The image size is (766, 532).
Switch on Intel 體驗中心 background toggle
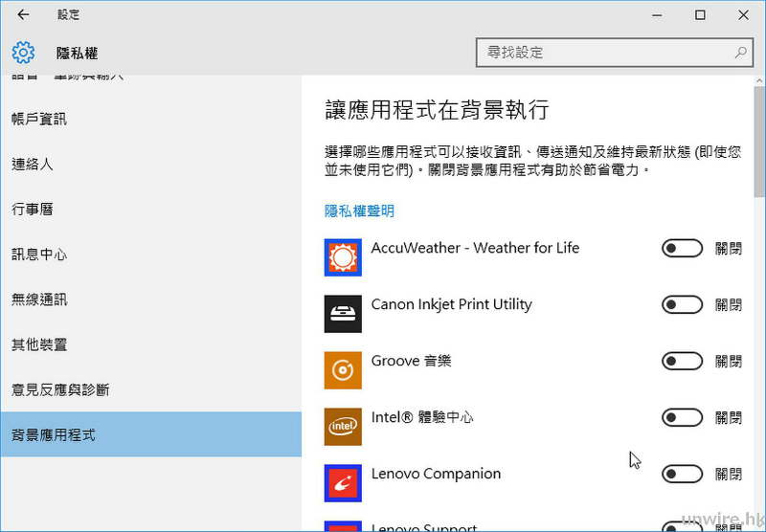point(682,417)
